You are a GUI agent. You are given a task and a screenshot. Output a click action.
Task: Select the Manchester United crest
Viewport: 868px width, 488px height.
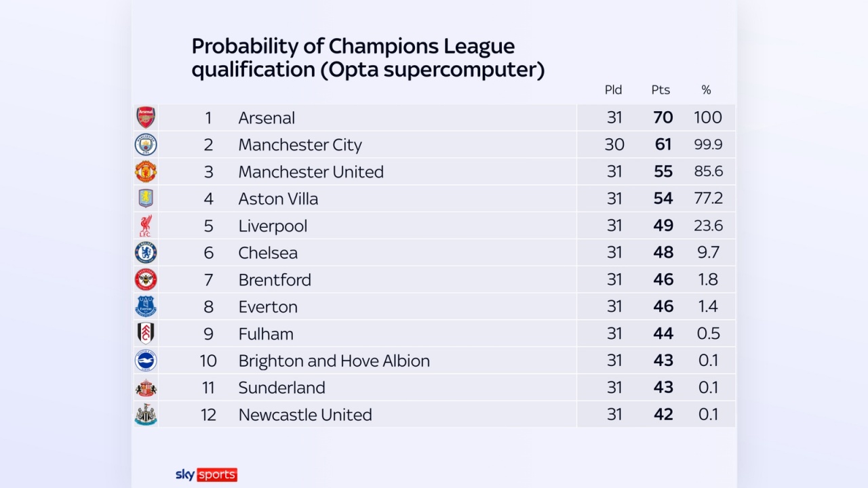[146, 171]
